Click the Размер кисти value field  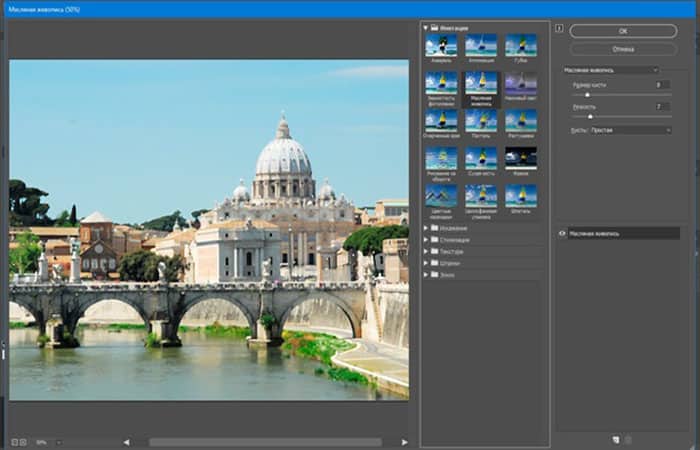662,84
